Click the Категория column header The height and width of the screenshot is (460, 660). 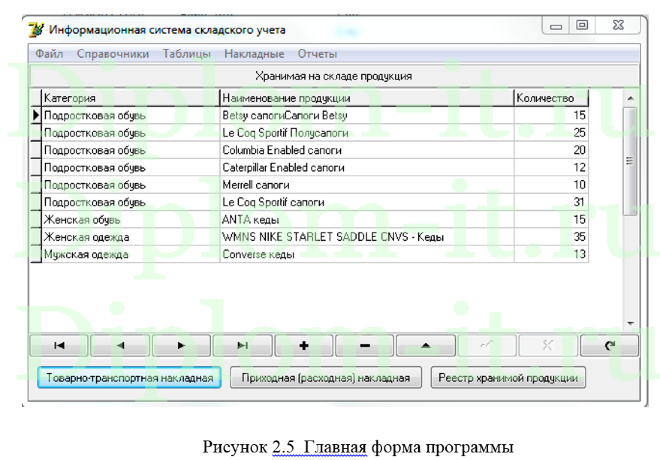pos(130,98)
